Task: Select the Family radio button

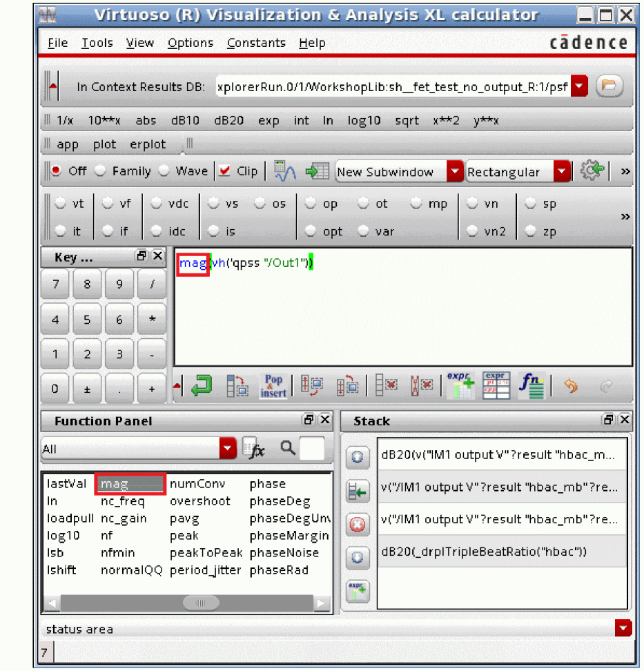Action: (100, 171)
